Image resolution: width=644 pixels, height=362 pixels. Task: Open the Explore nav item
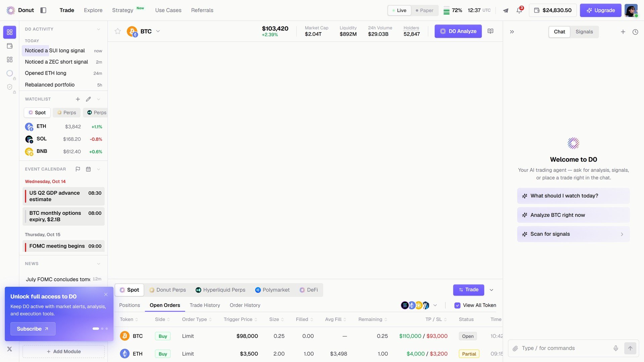(x=93, y=10)
